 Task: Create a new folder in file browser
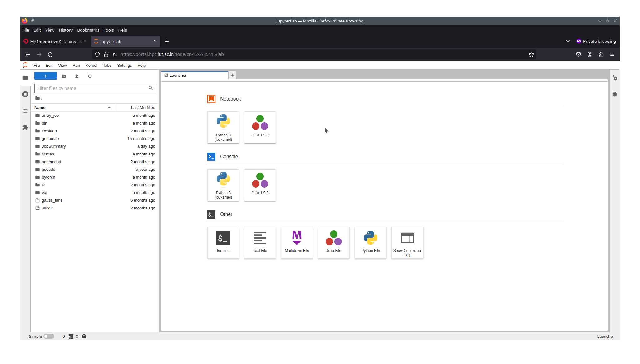(x=64, y=76)
